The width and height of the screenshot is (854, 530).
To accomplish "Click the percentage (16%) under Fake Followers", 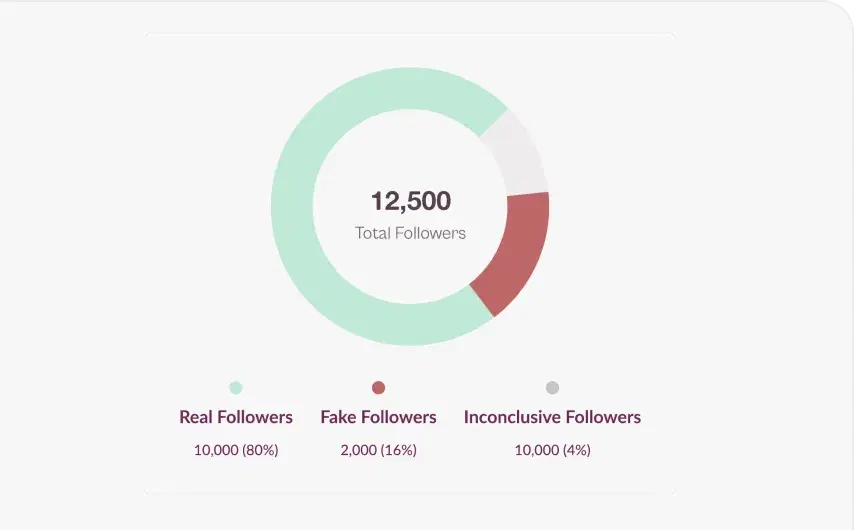I will point(398,450).
